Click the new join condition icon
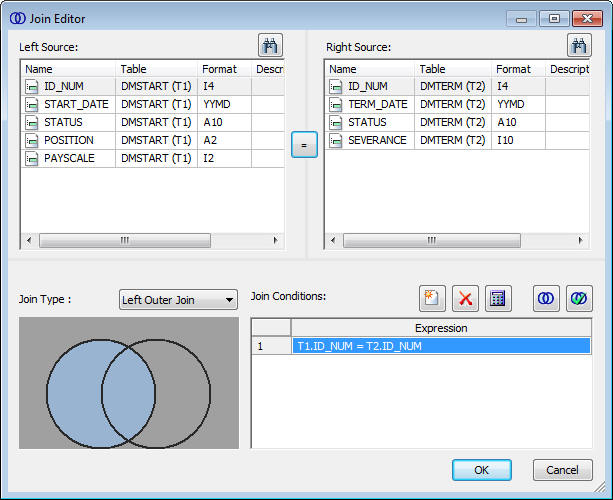613x500 pixels. pyautogui.click(x=432, y=299)
